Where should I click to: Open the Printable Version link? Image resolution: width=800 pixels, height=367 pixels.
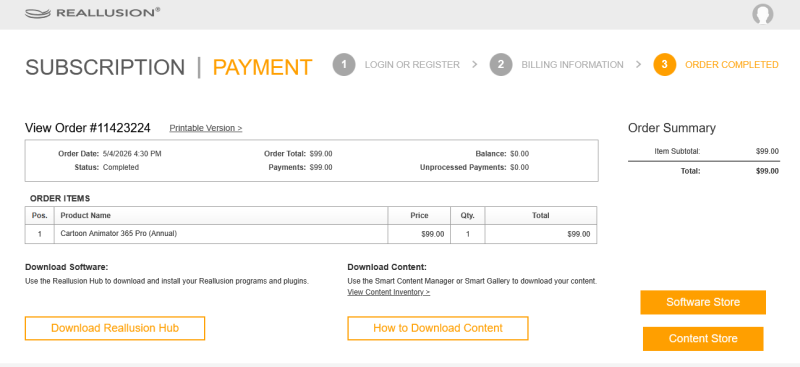coord(206,128)
